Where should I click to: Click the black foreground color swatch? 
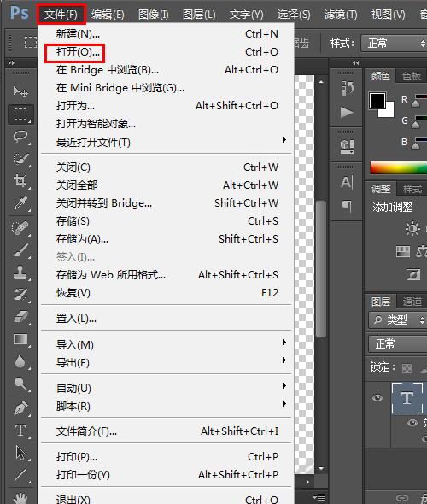click(x=377, y=101)
